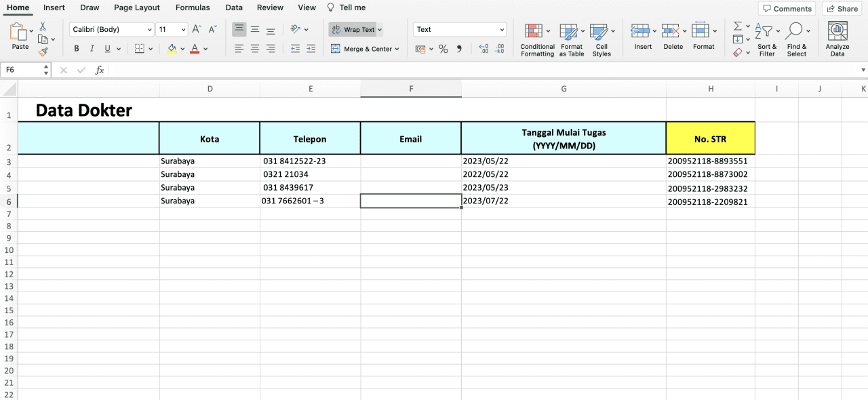Viewport: 868px width, 400px height.
Task: Click the Format cells button
Action: [x=703, y=37]
